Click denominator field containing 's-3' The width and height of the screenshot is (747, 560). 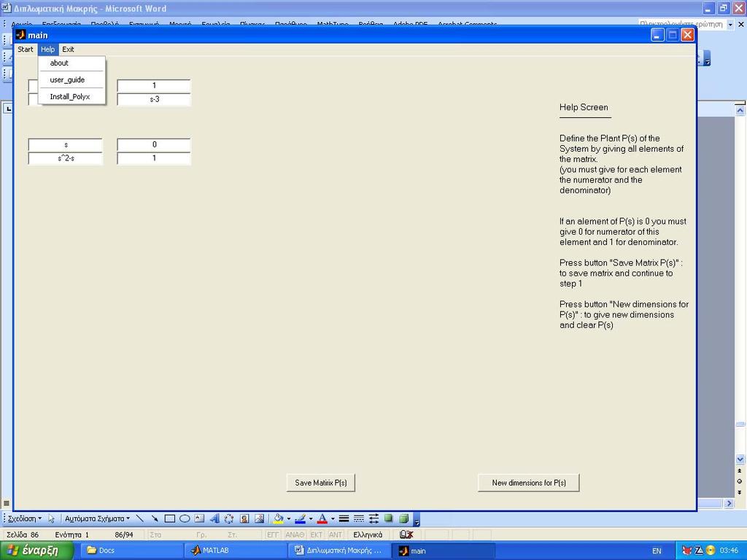point(154,99)
